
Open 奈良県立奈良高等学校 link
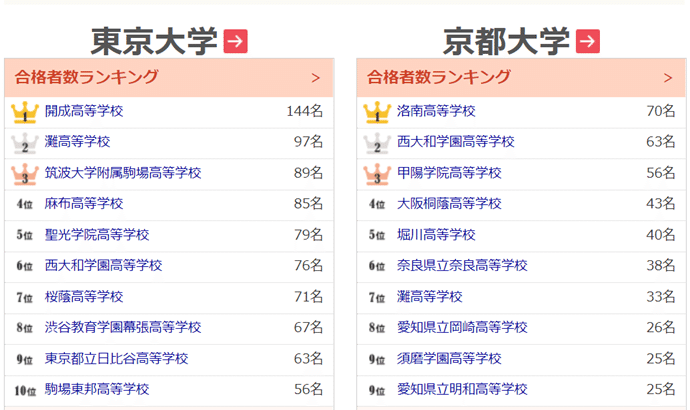click(462, 265)
